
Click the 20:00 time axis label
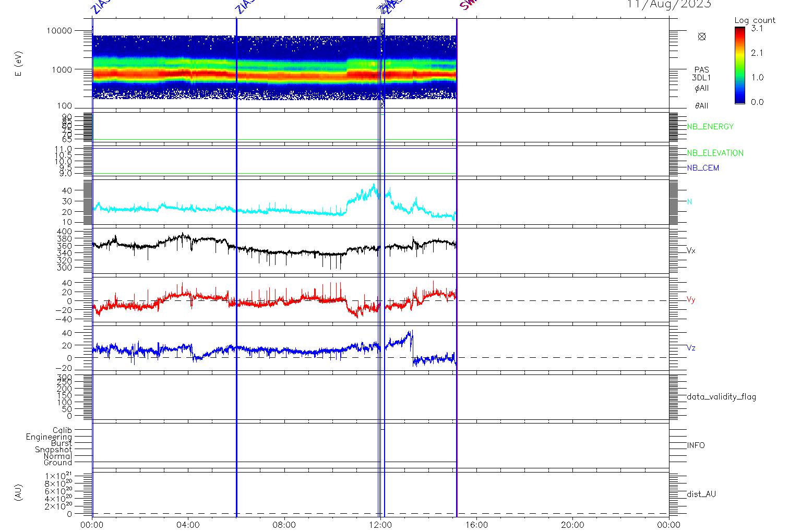tap(572, 525)
